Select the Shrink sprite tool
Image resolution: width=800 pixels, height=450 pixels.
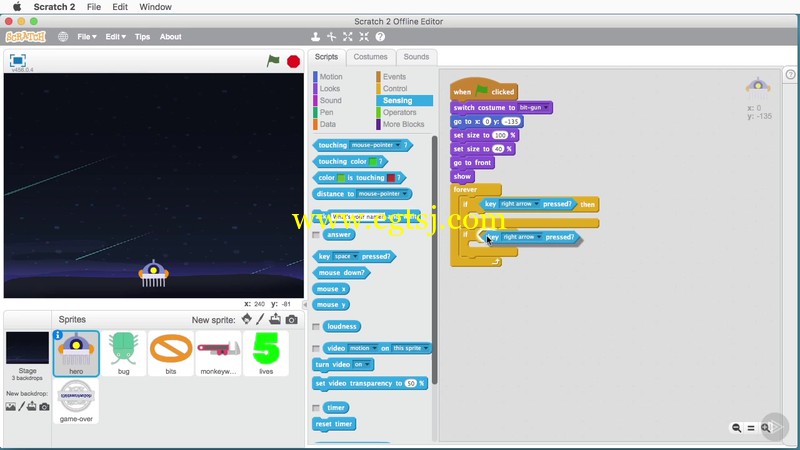(364, 37)
